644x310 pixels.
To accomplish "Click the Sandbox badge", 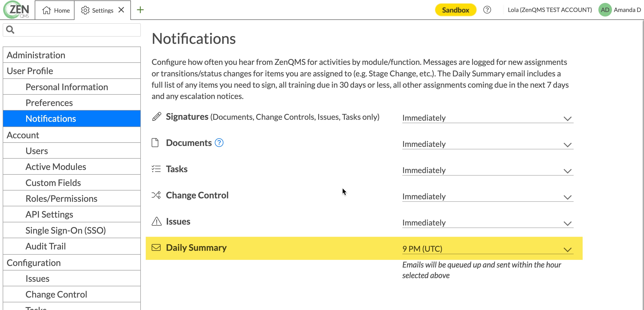I will 455,10.
